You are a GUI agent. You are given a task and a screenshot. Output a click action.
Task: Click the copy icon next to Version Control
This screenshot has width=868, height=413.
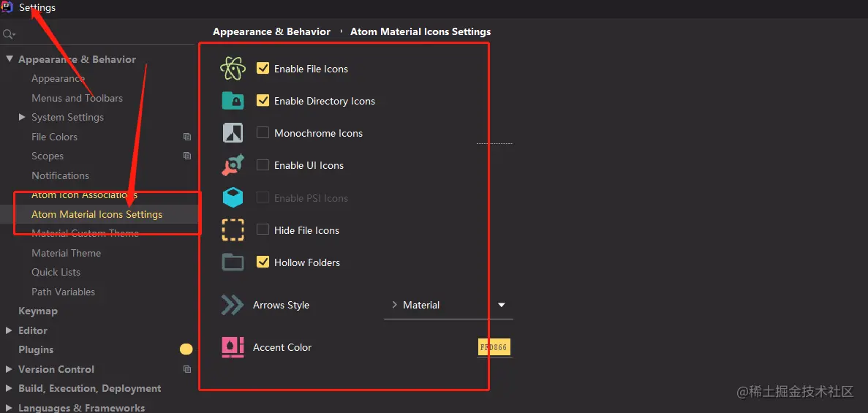tap(187, 368)
